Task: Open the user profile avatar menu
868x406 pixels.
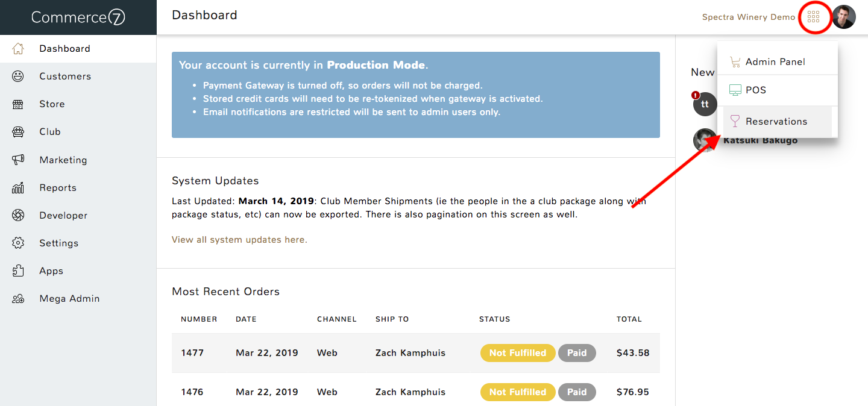Action: click(844, 17)
